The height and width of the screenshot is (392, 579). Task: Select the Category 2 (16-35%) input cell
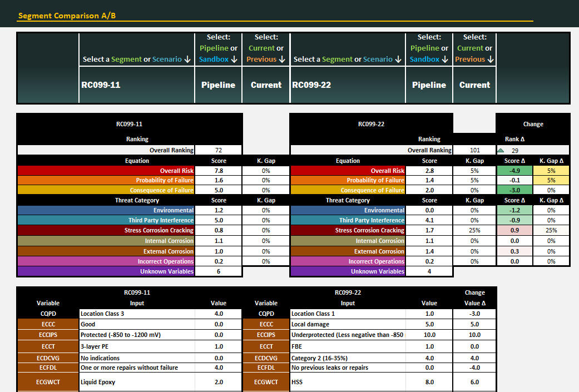click(347, 358)
